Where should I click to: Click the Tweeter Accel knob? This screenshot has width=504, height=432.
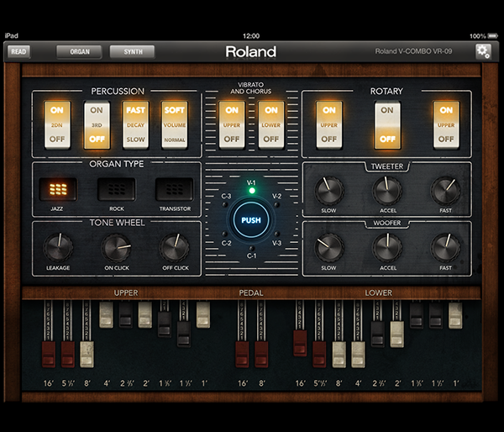[386, 190]
